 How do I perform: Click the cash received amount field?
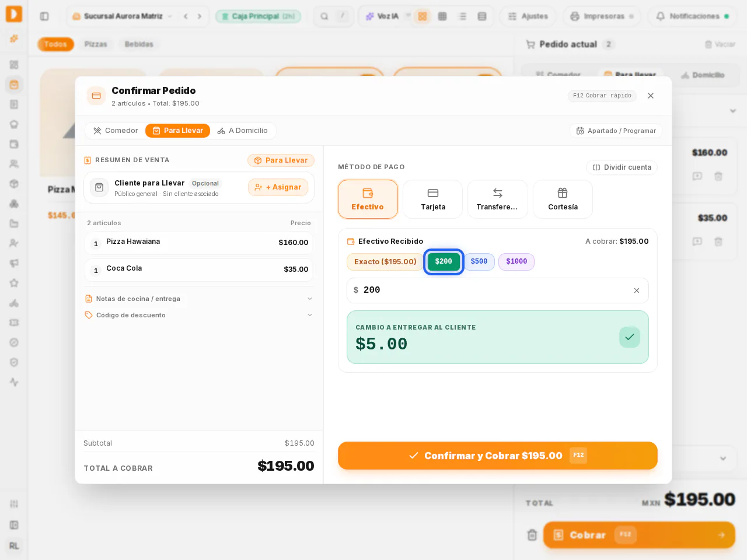click(498, 290)
